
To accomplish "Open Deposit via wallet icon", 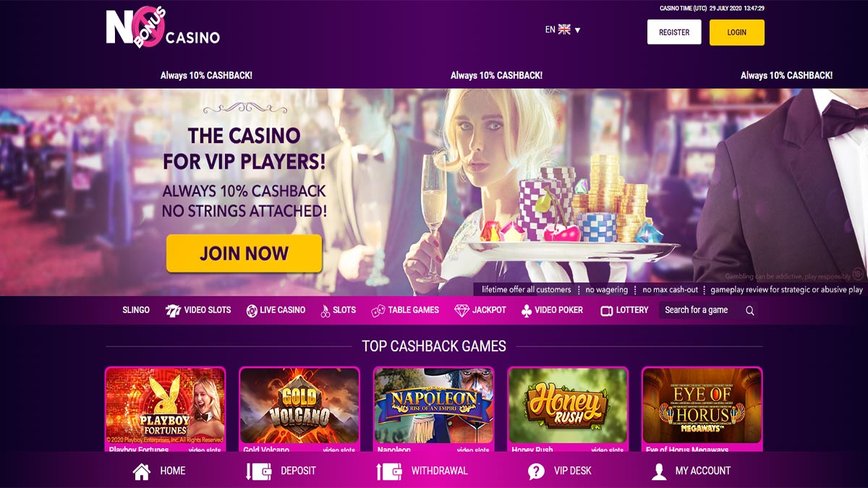I will click(258, 471).
